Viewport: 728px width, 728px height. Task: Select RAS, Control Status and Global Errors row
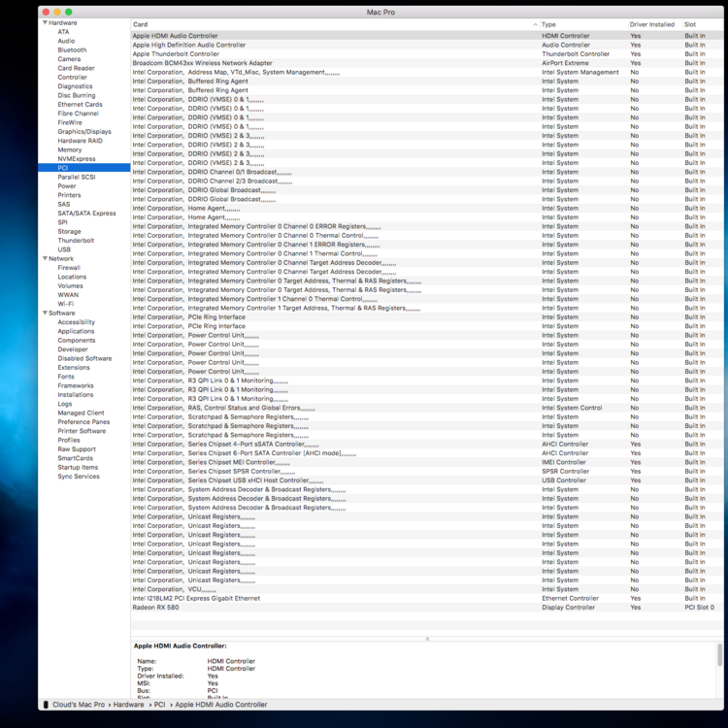[427, 408]
